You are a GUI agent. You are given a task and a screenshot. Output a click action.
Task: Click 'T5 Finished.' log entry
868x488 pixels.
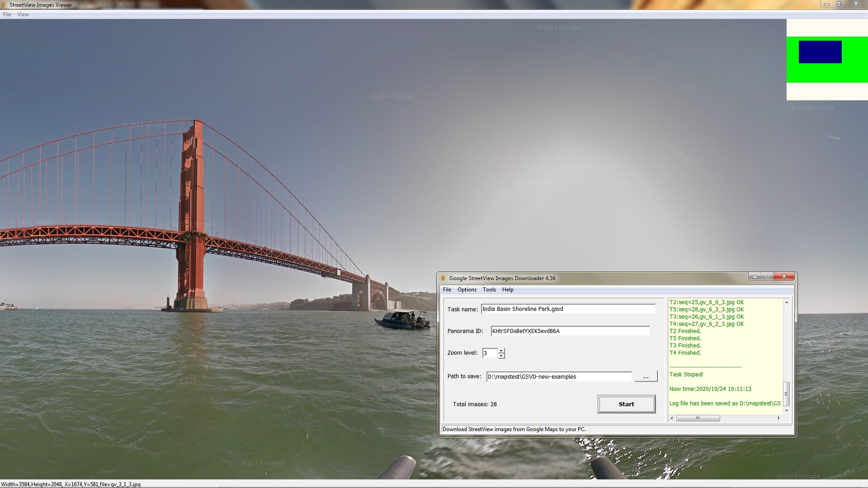point(685,338)
